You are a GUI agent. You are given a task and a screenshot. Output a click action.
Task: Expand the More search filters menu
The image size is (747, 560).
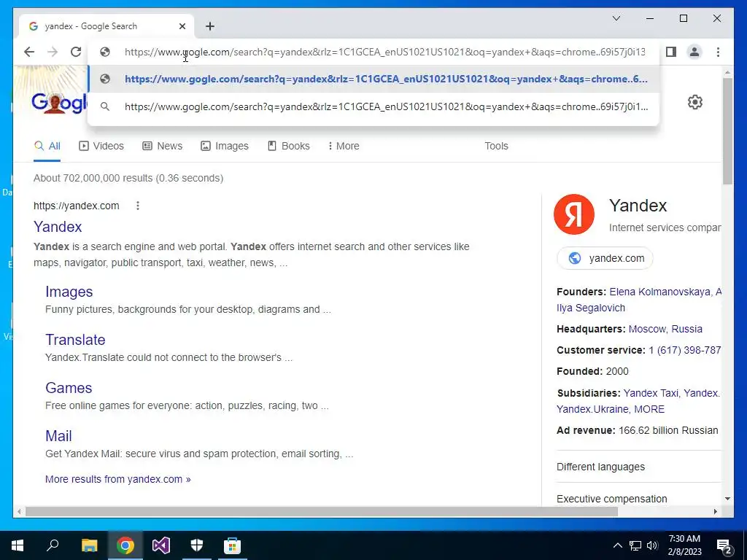click(344, 146)
